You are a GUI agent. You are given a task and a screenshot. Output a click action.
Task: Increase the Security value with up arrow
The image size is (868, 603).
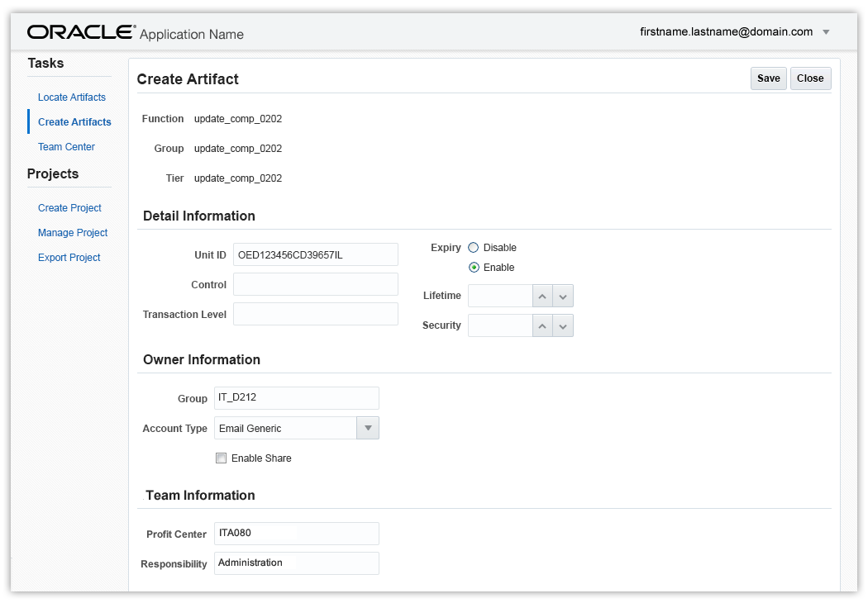coord(542,325)
